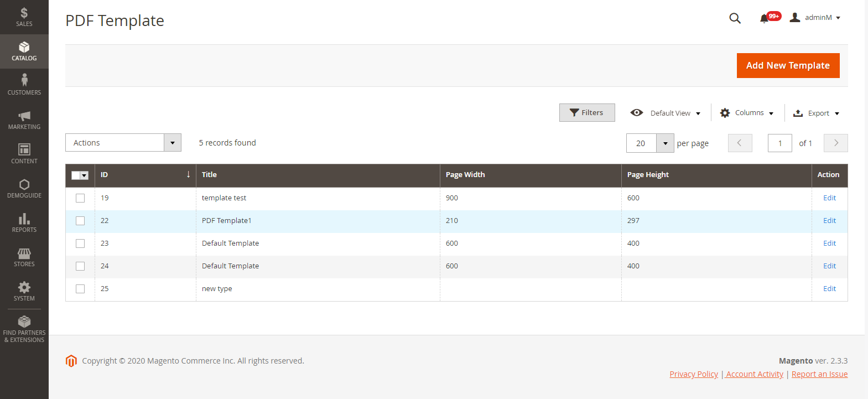This screenshot has height=399, width=868.
Task: Check the row for the new type template
Action: pos(80,289)
